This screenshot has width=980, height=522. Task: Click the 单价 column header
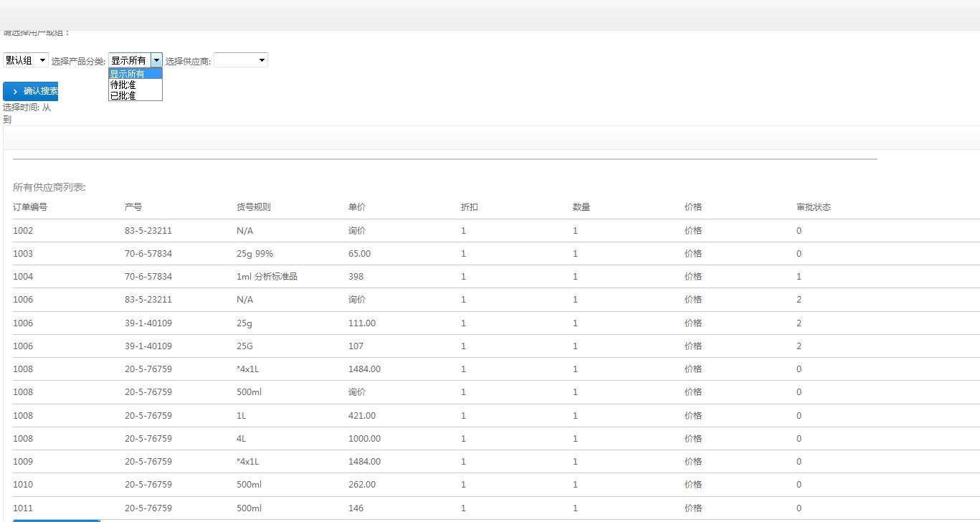coord(357,207)
